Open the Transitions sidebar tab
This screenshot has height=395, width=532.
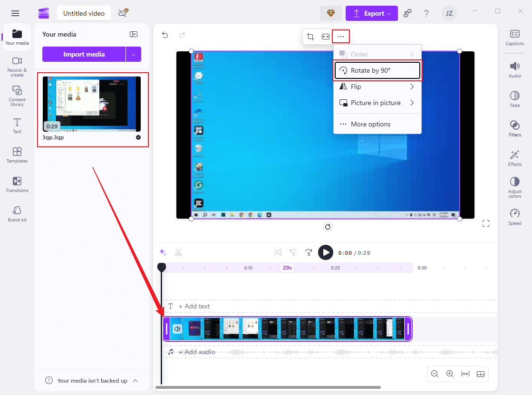click(17, 184)
